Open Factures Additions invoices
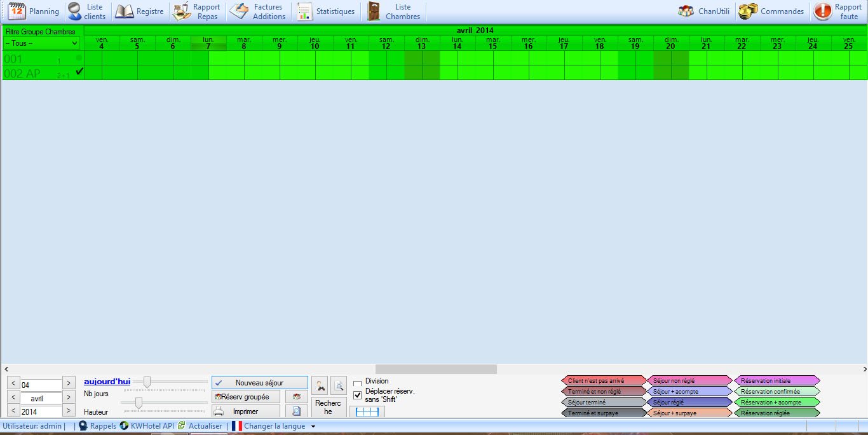 pyautogui.click(x=258, y=11)
